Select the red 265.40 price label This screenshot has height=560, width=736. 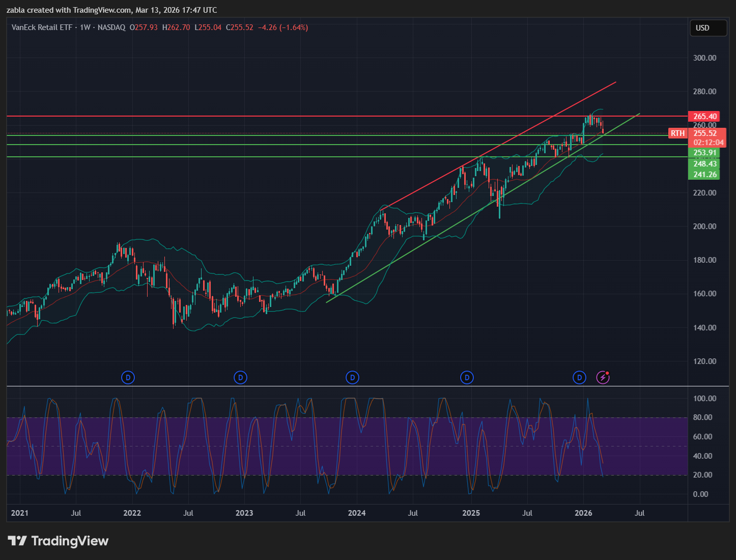click(704, 117)
